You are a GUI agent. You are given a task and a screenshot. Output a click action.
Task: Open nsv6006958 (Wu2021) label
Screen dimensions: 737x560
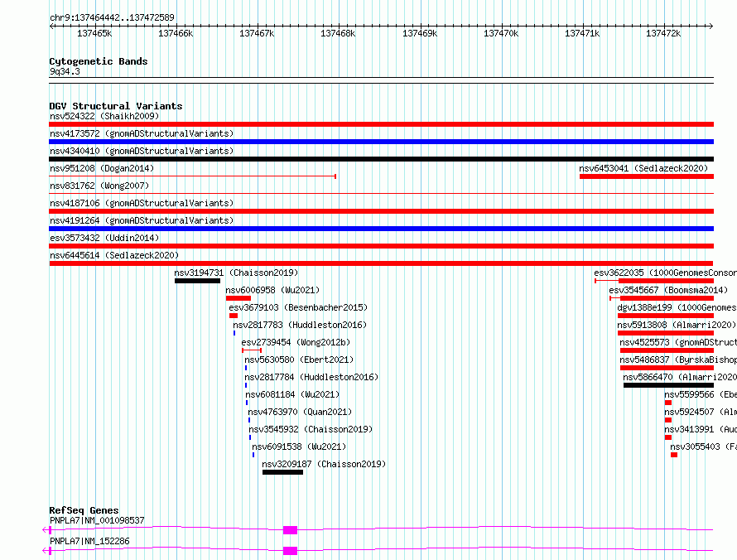pos(272,290)
